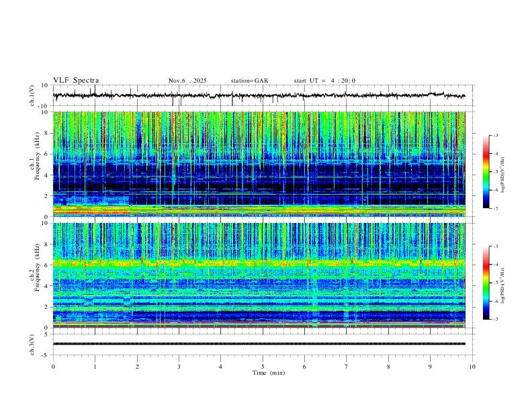Screen dimensions: 532x411
Task: Click time axis tick label "0"
Action: tap(53, 367)
